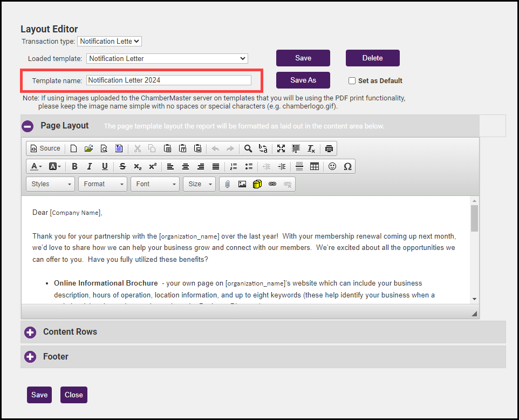519x420 pixels.
Task: Insert a table using the table icon
Action: point(315,166)
